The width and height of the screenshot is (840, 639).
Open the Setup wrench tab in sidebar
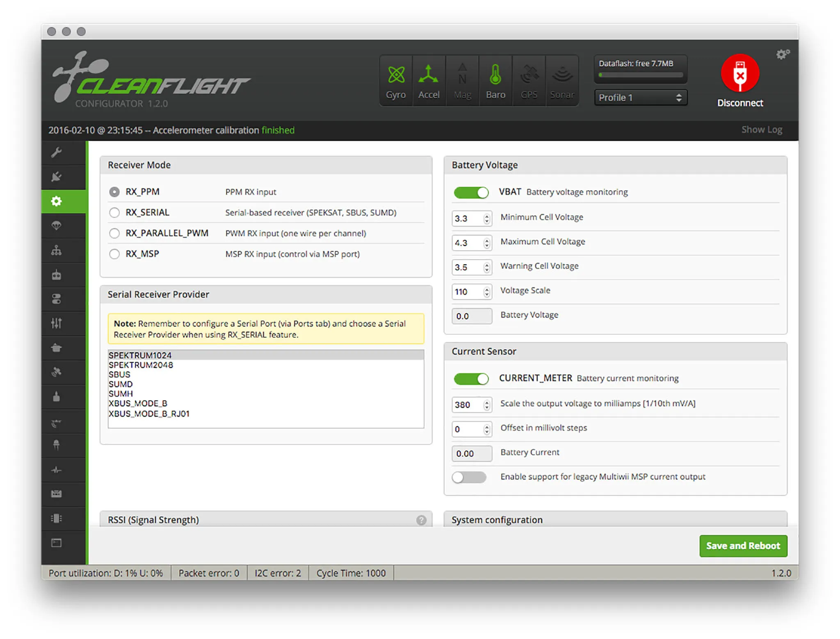point(57,152)
